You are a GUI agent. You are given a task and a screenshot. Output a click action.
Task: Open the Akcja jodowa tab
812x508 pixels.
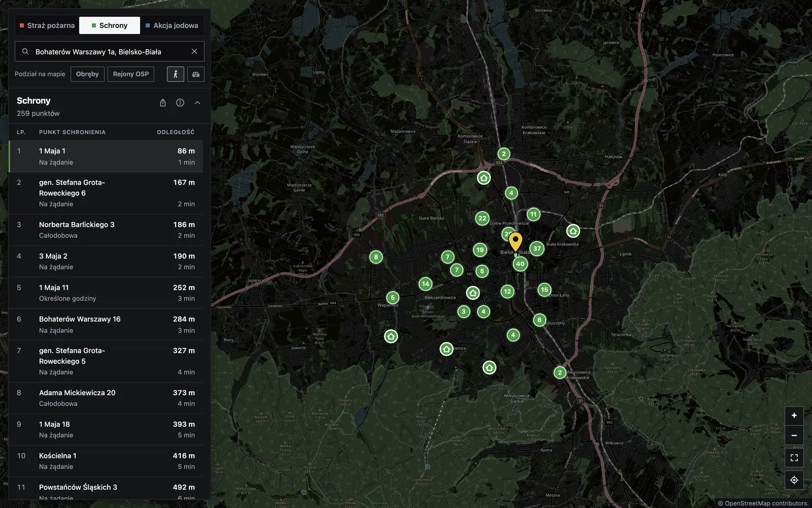(172, 25)
